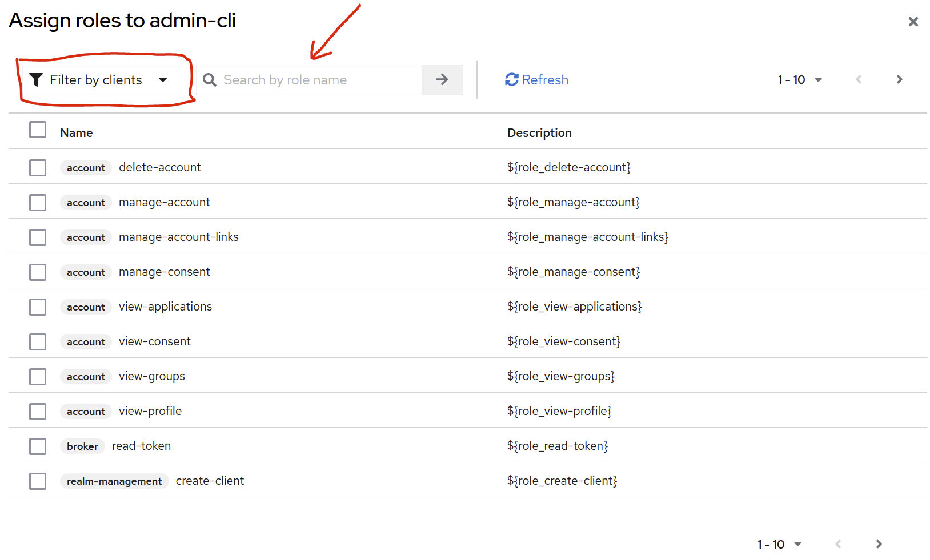The image size is (930, 560).
Task: Click the search submit arrow button
Action: pos(442,80)
